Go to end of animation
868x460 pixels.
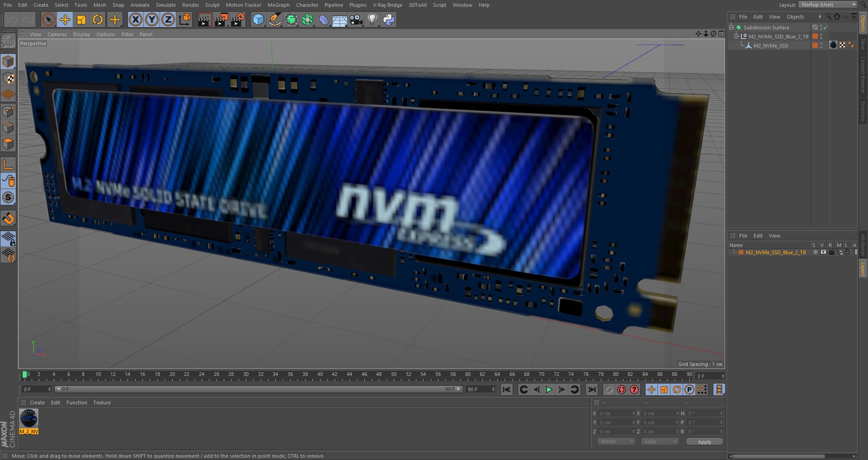(592, 389)
